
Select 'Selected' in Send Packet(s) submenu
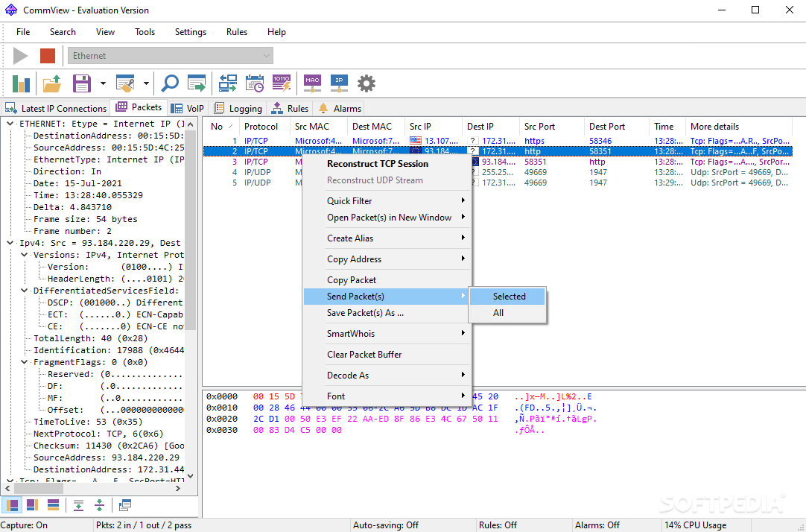tap(507, 297)
